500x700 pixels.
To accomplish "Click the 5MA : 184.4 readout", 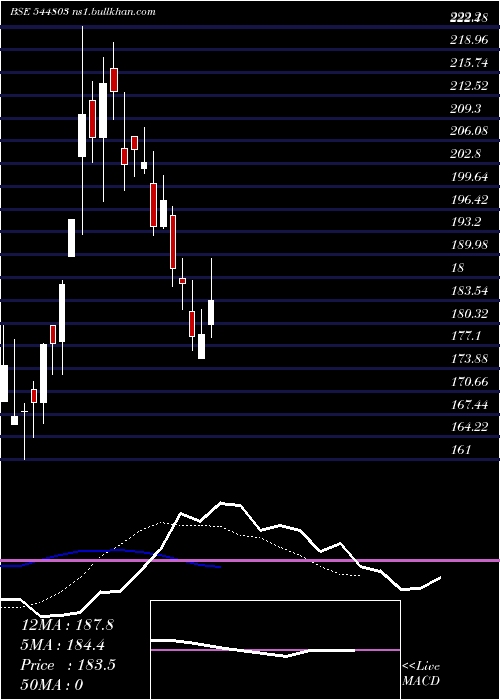I will (x=64, y=645).
